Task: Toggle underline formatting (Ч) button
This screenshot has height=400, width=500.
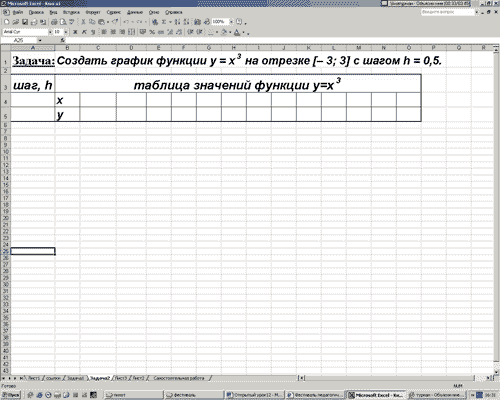Action: pos(93,32)
